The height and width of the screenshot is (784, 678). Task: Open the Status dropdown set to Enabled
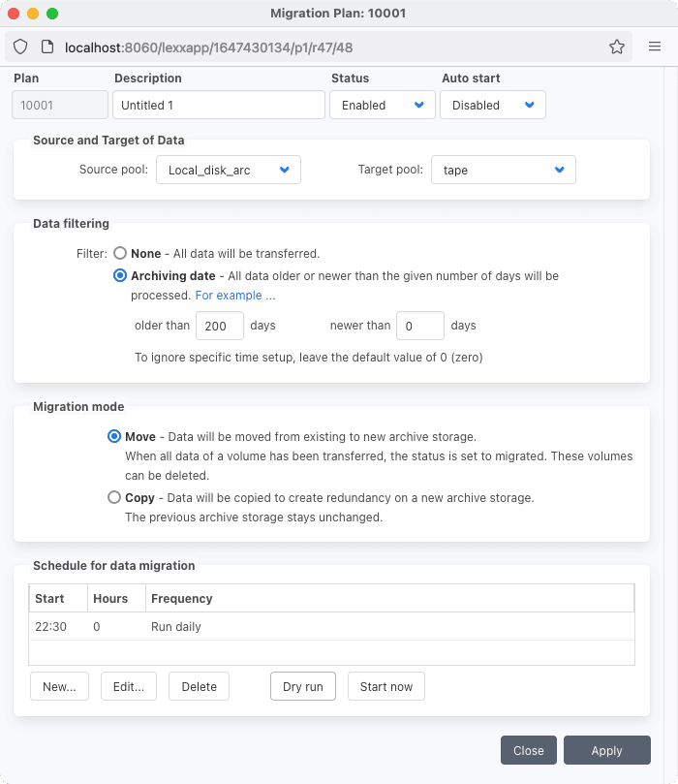point(382,105)
